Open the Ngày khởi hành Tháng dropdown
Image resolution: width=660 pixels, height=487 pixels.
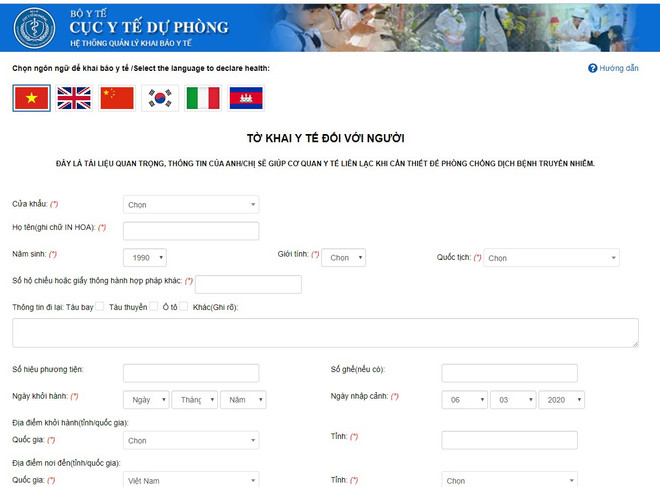(195, 400)
